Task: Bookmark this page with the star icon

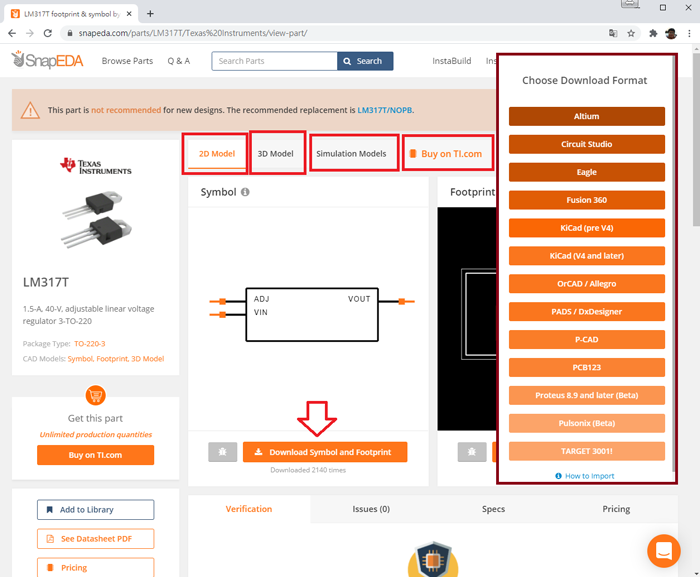Action: coord(631,33)
